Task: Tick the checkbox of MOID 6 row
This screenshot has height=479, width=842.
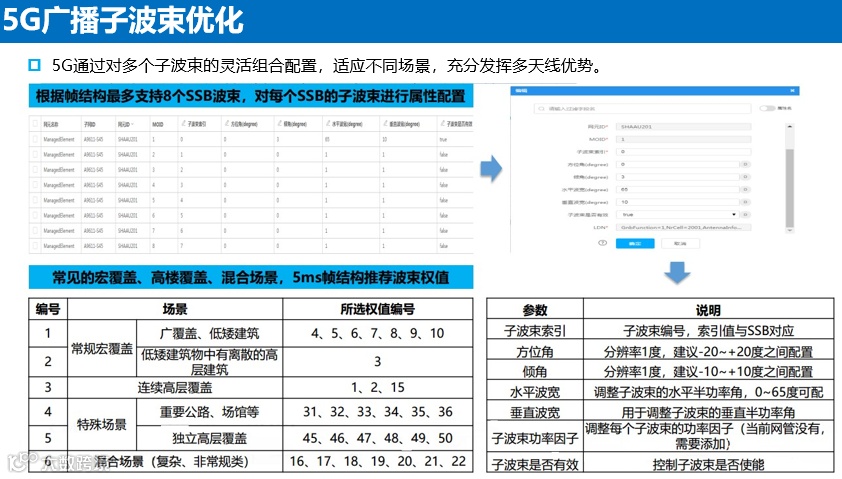Action: tap(35, 215)
